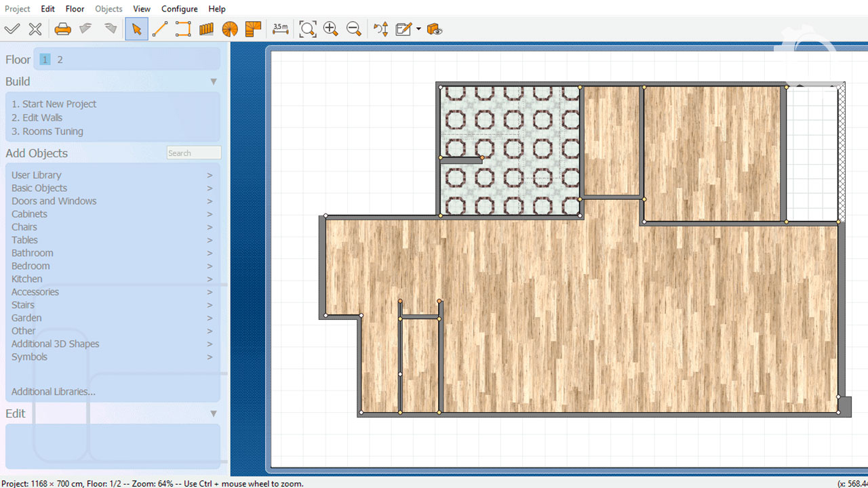Viewport: 868px width, 488px height.
Task: Select the arrow pointer tool
Action: point(136,29)
